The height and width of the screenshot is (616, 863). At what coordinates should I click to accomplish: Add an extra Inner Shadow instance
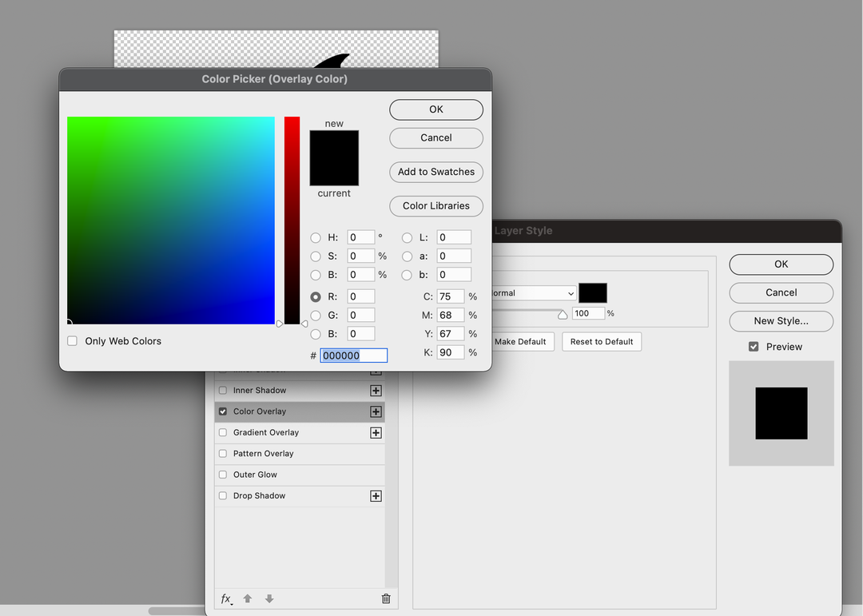(376, 390)
